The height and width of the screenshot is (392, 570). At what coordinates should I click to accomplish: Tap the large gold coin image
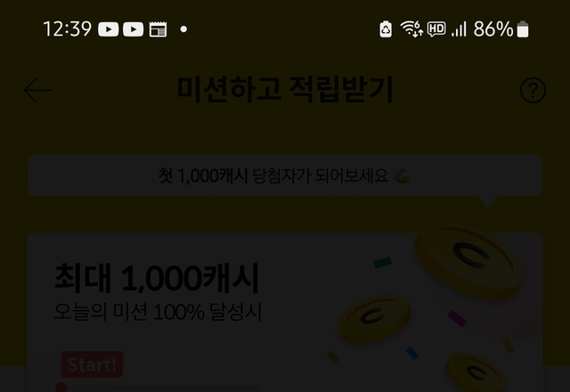469,261
